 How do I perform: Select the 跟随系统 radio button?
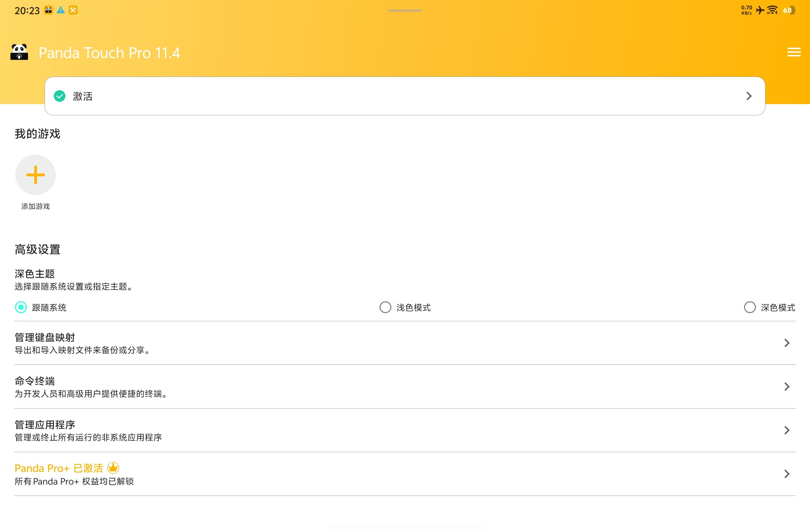[21, 307]
